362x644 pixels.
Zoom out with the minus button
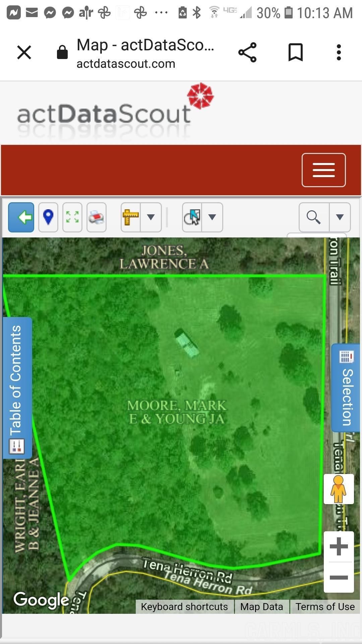tap(339, 577)
